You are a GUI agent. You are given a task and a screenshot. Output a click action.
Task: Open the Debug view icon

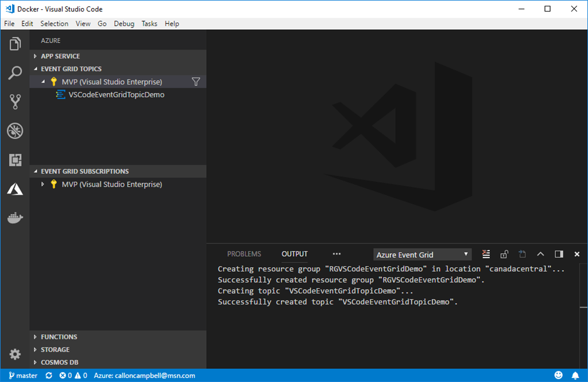click(x=15, y=131)
